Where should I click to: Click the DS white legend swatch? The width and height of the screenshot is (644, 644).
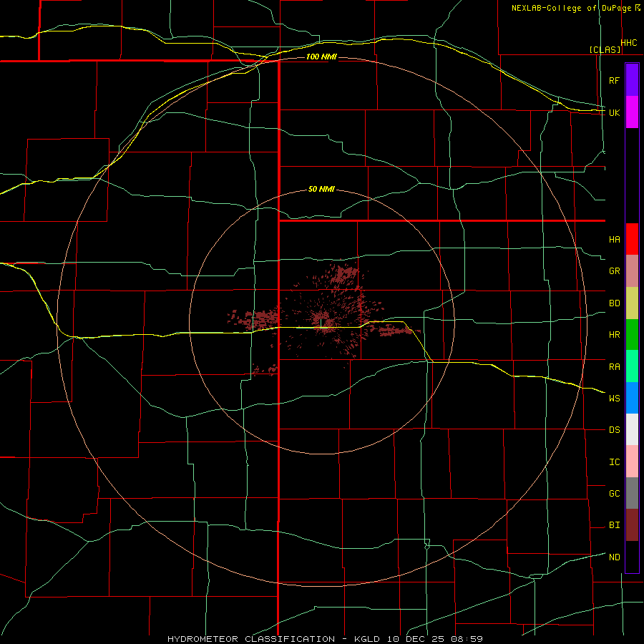[632, 429]
